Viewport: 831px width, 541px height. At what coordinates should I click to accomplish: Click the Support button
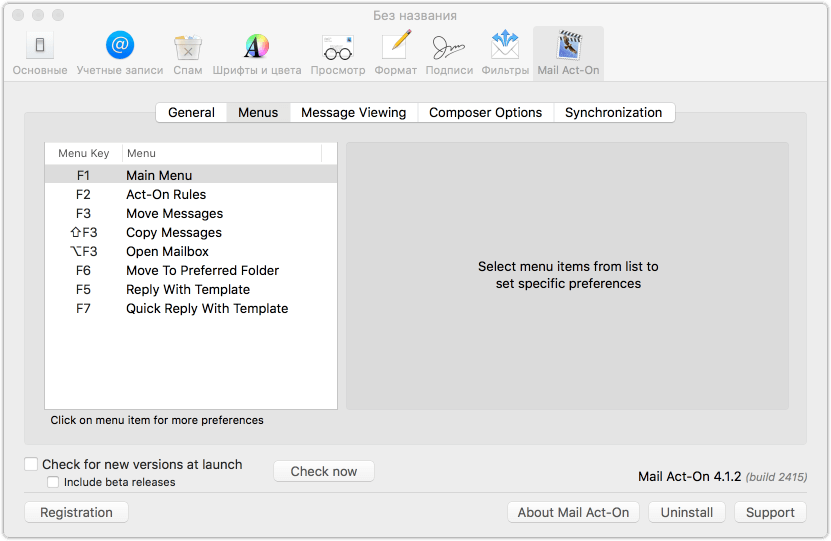[x=770, y=512]
